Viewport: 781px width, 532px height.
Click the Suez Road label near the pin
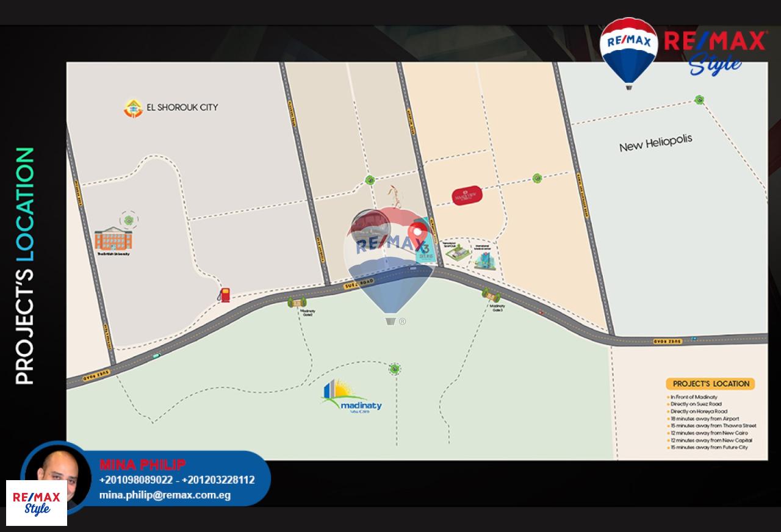(358, 283)
